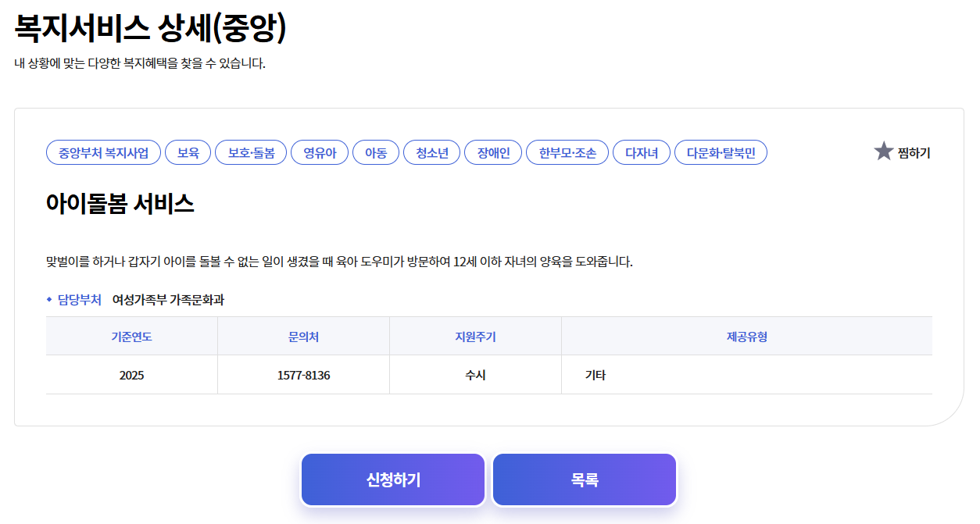Click the 제공유형 column header
The image size is (980, 524).
pos(746,337)
